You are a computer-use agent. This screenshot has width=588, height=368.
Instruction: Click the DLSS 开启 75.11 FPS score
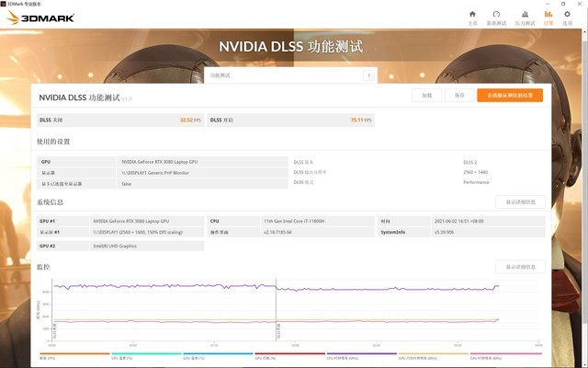pos(291,121)
